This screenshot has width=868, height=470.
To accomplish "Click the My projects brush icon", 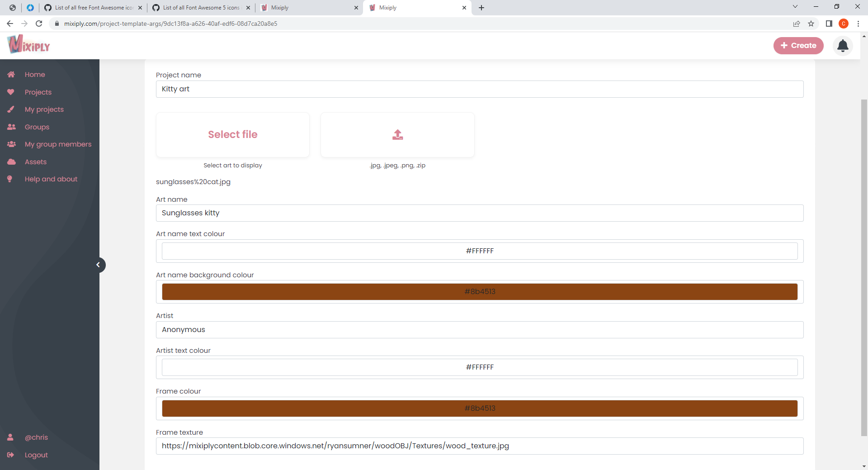I will click(x=11, y=109).
